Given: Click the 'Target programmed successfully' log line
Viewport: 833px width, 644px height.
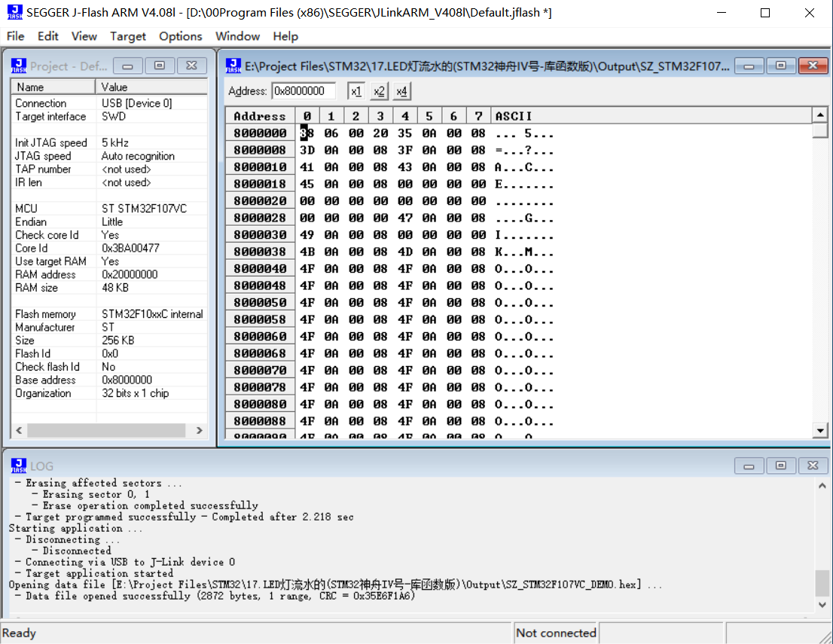Looking at the screenshot, I should pyautogui.click(x=184, y=517).
